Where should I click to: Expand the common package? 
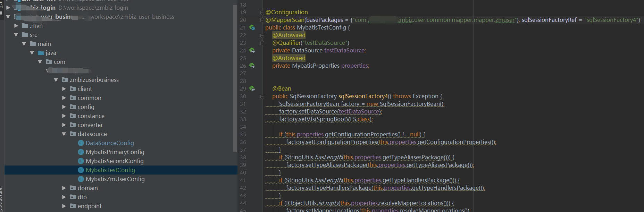[64, 98]
